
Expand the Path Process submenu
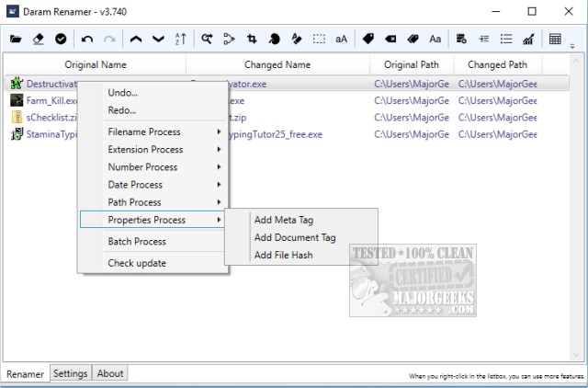[x=153, y=202]
